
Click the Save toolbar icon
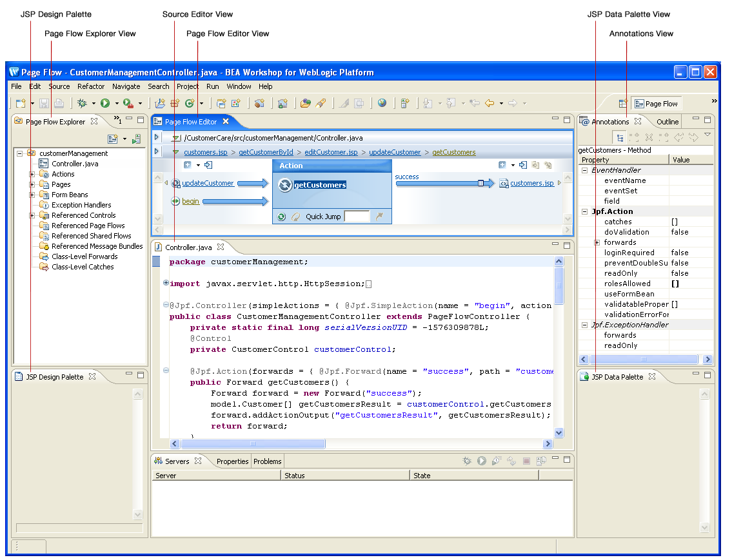[44, 103]
